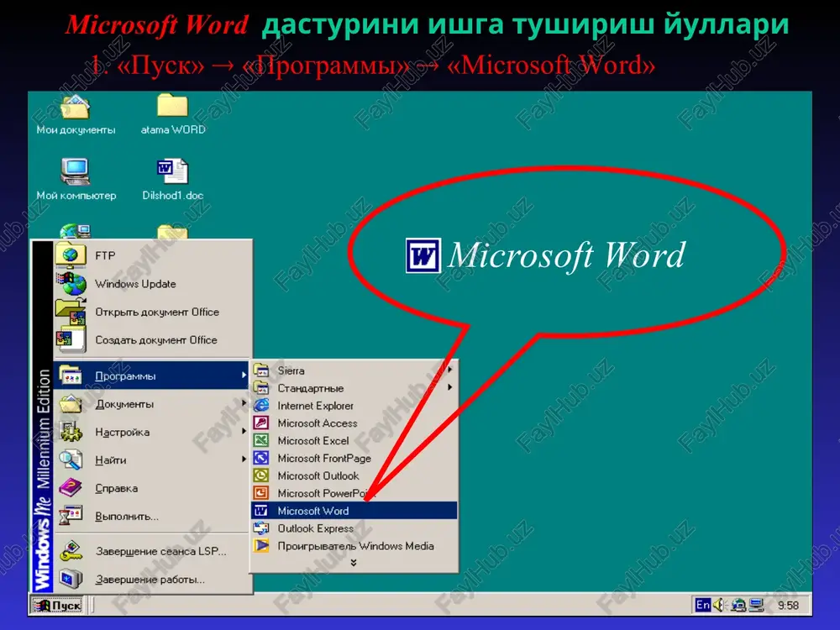The image size is (840, 630).
Task: Click the Microsoft Outlook icon
Action: [261, 475]
